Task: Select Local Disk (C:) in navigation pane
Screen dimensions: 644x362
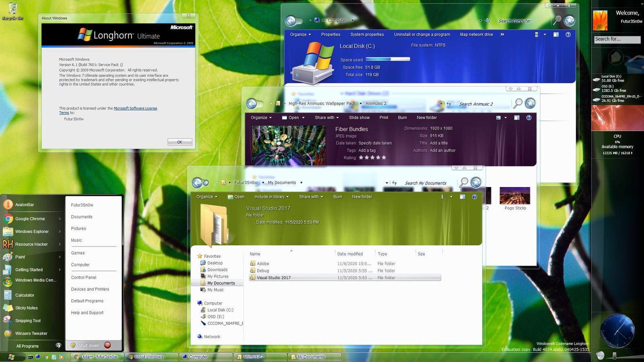Action: coord(220,310)
